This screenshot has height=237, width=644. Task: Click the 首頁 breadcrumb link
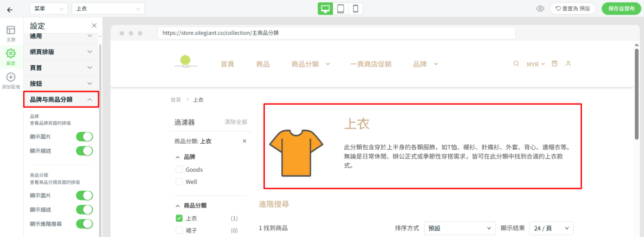coord(176,100)
